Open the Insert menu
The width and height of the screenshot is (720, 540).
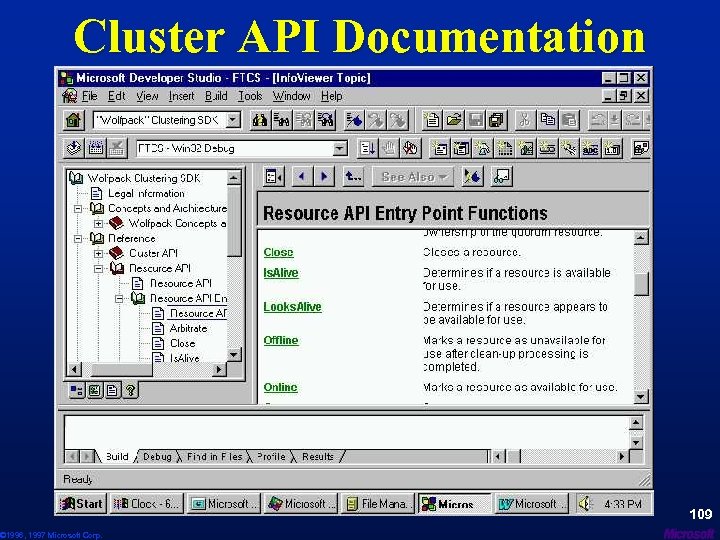181,96
